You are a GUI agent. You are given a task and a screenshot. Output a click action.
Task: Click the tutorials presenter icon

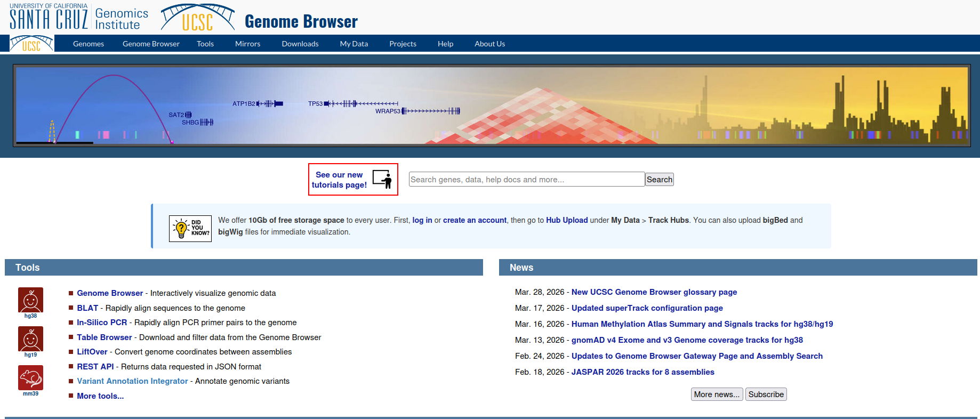click(382, 180)
